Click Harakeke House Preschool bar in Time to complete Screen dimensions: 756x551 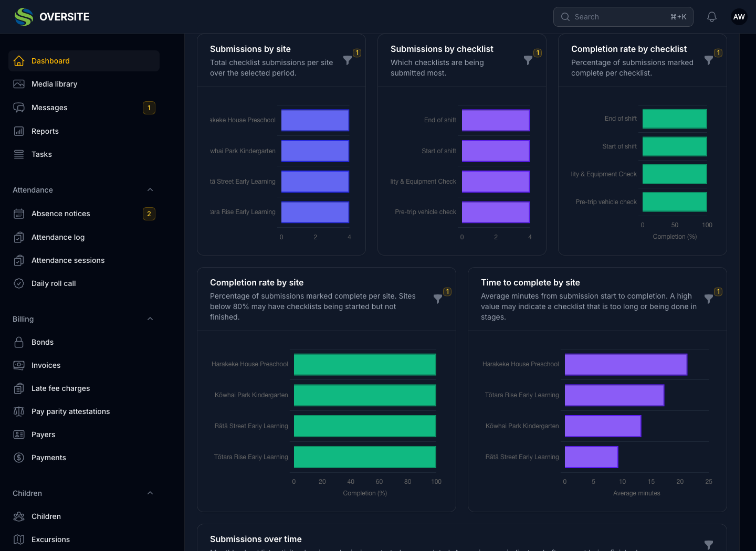tap(626, 364)
